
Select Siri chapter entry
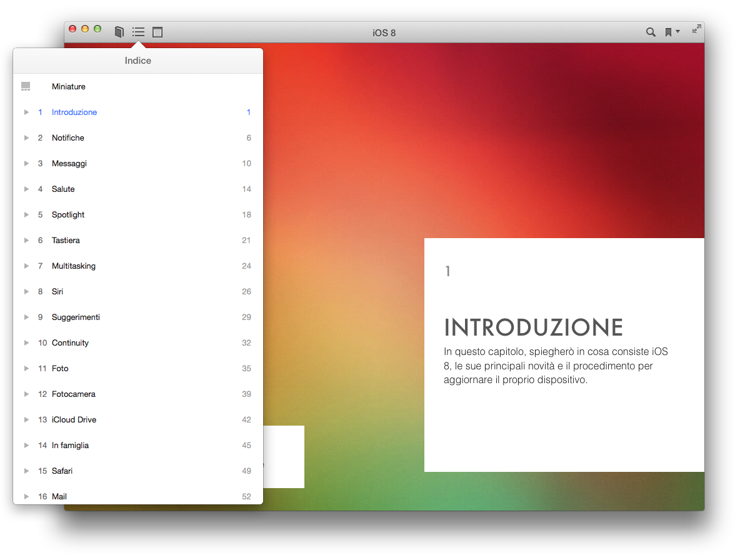[x=57, y=291]
